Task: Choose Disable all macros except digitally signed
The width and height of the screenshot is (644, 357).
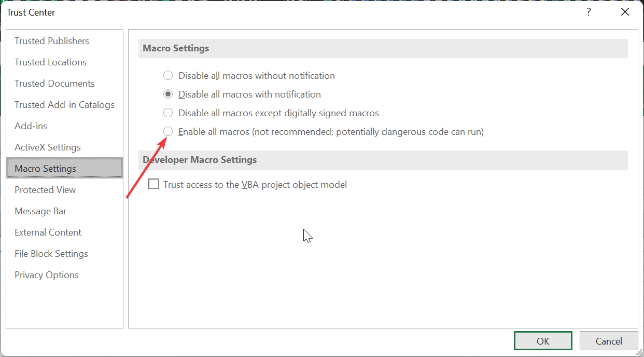Action: point(168,113)
